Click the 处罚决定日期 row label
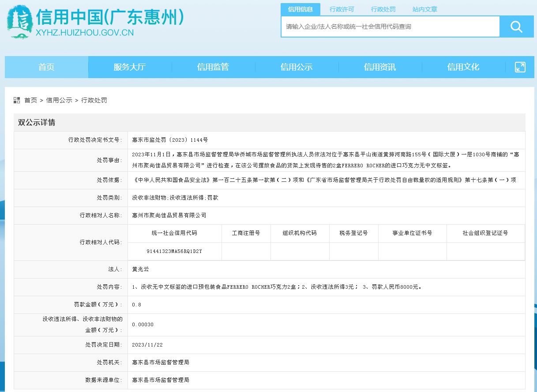 [x=104, y=344]
